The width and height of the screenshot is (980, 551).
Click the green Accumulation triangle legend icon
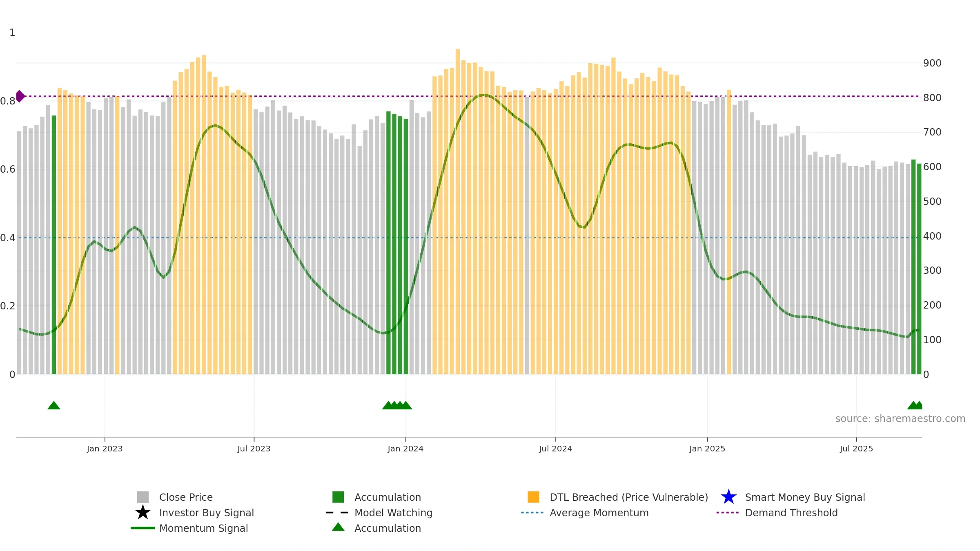(x=338, y=527)
